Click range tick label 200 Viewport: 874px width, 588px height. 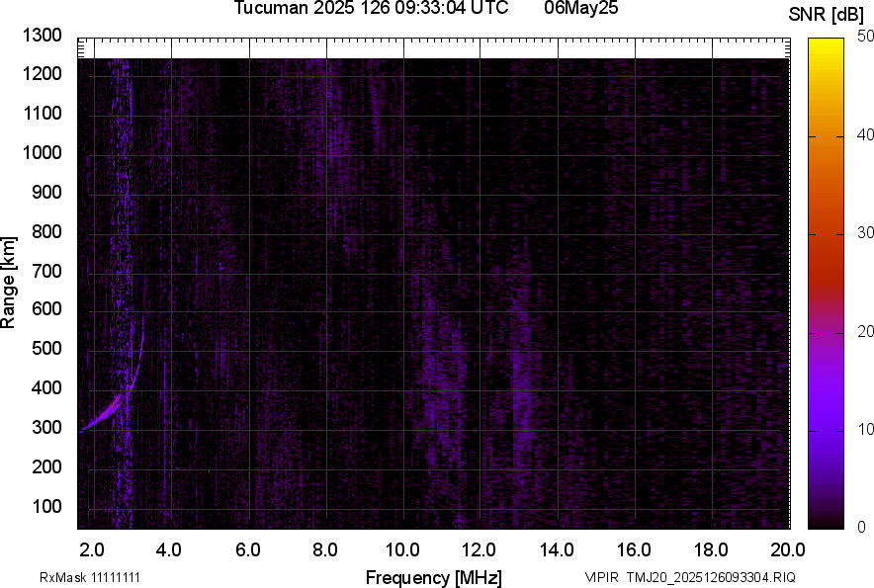(x=46, y=467)
